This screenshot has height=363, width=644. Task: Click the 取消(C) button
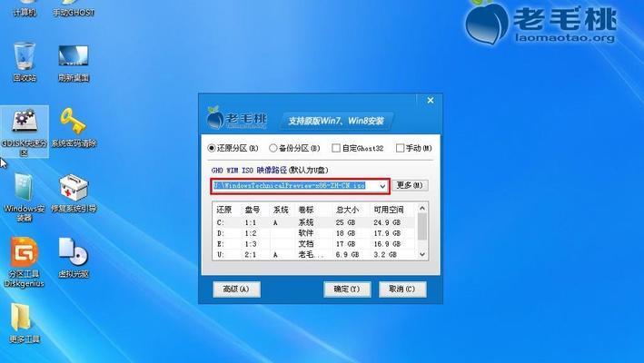[x=402, y=289]
